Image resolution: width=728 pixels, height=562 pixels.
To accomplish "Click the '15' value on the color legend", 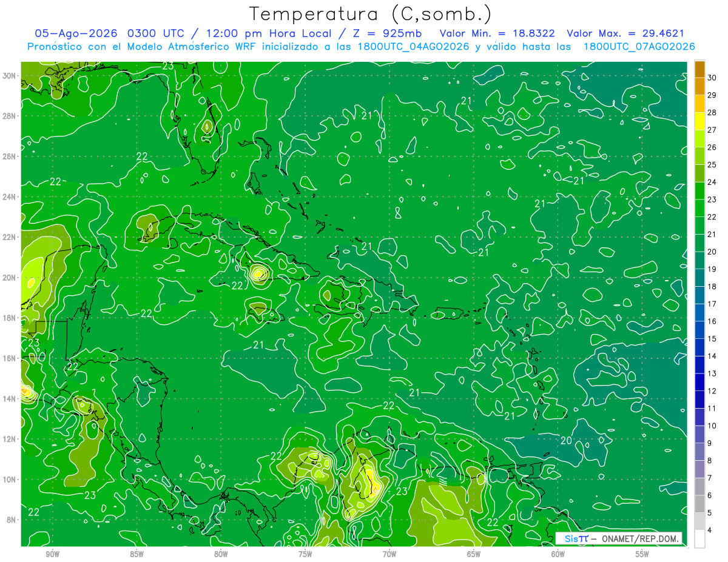I will 712,339.
